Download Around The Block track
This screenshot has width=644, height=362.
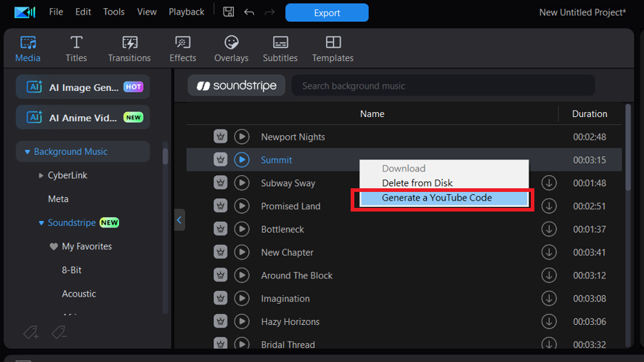coord(549,275)
